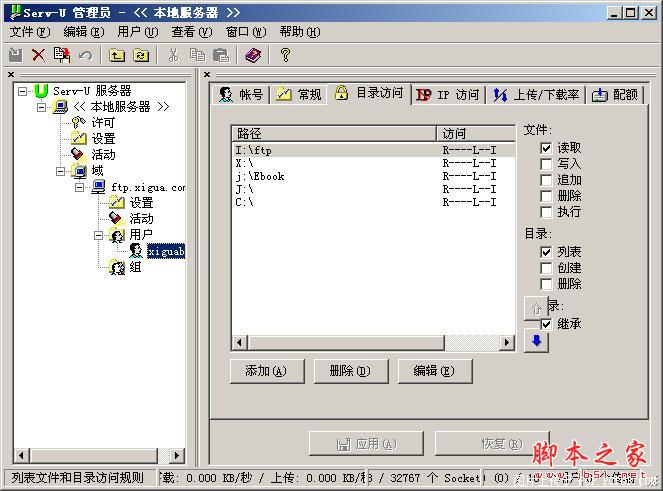Click the 活动 icon under ftp.xigua domain
Viewport: 663px width, 491px height.
(116, 219)
